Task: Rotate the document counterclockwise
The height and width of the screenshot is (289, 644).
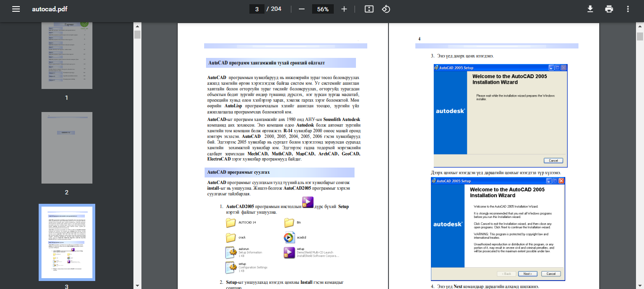Action: 386,9
